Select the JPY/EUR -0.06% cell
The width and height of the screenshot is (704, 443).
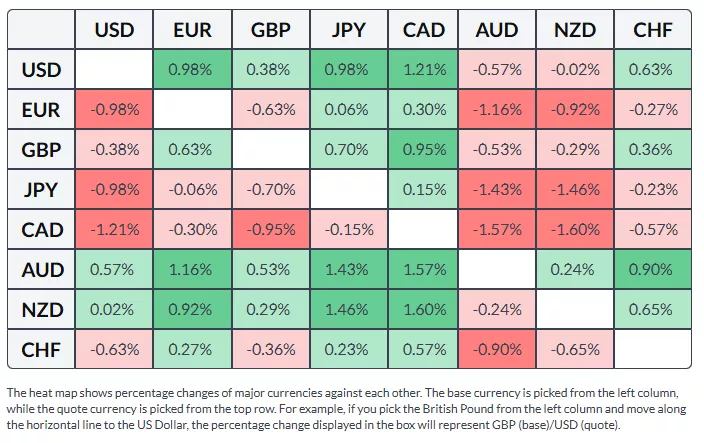coord(191,190)
